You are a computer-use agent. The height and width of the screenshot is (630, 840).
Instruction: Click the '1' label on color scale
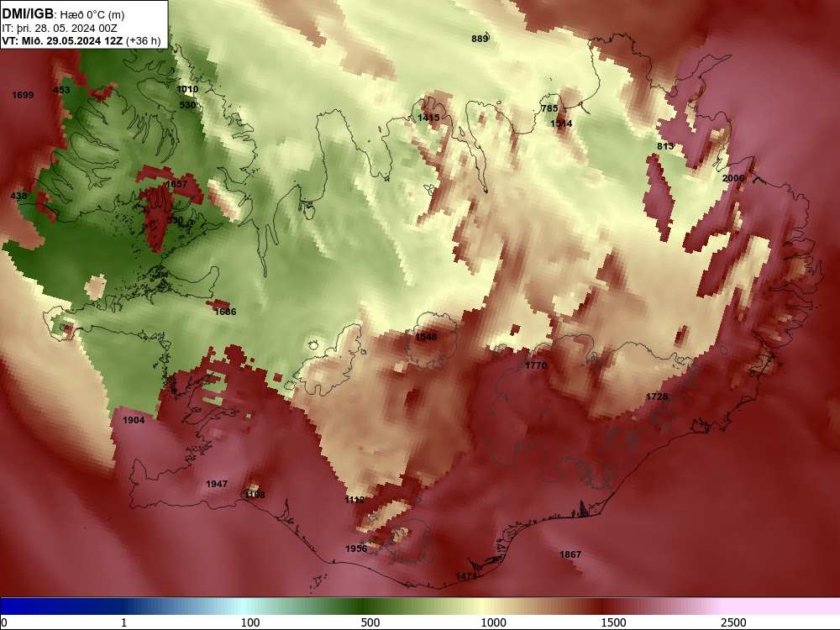[123, 622]
